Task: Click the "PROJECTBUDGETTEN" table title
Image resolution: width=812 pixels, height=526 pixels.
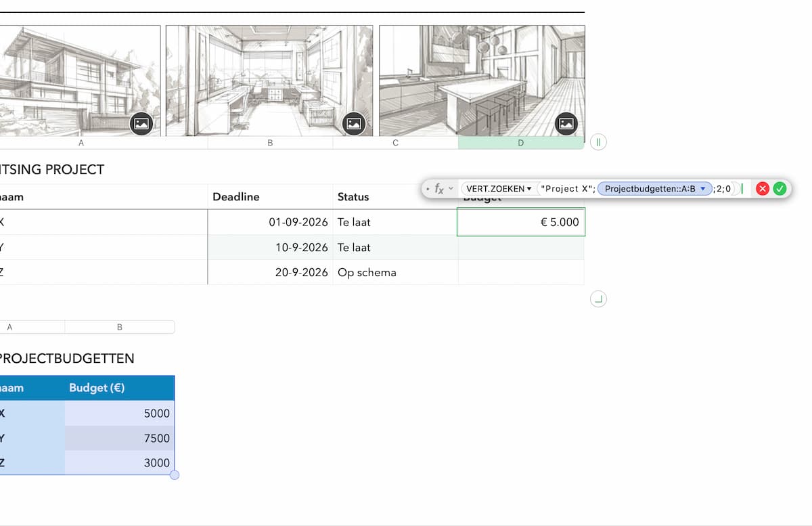Action: pyautogui.click(x=67, y=359)
